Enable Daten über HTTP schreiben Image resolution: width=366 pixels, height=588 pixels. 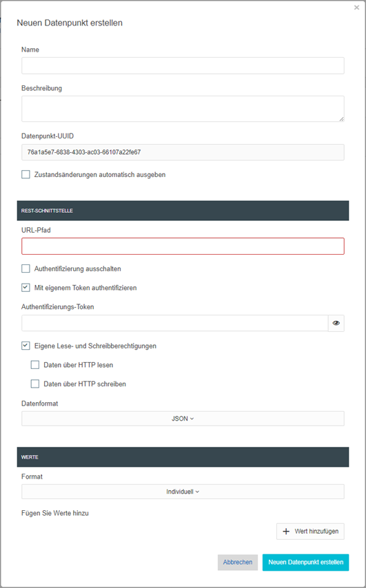point(35,384)
